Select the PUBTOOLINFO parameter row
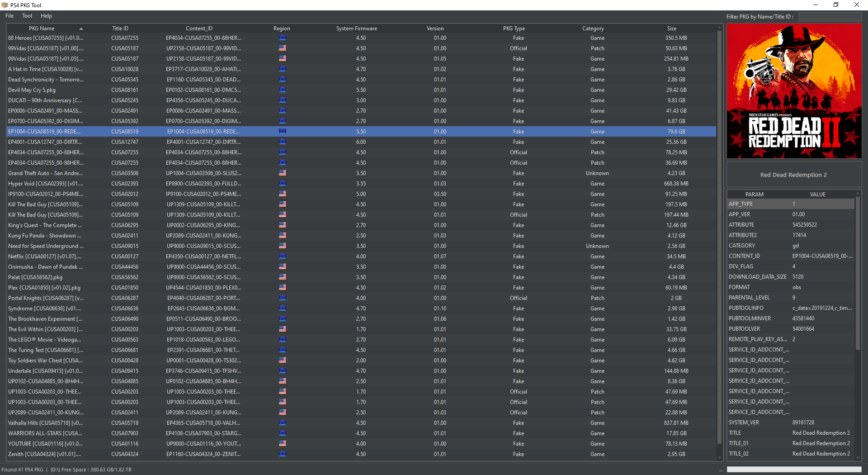The image size is (868, 475). pos(791,308)
